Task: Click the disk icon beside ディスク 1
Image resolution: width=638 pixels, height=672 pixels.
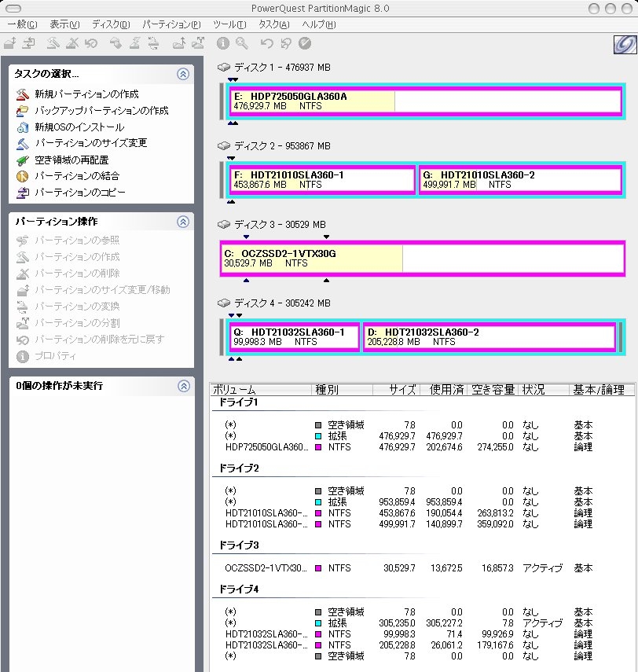Action: 224,68
